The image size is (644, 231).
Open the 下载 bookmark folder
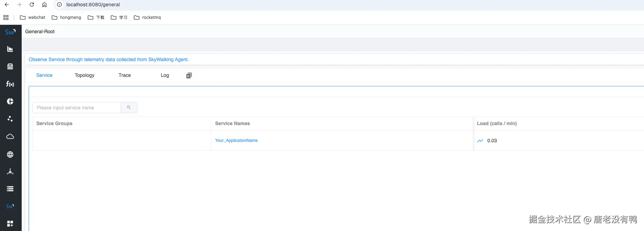[96, 17]
